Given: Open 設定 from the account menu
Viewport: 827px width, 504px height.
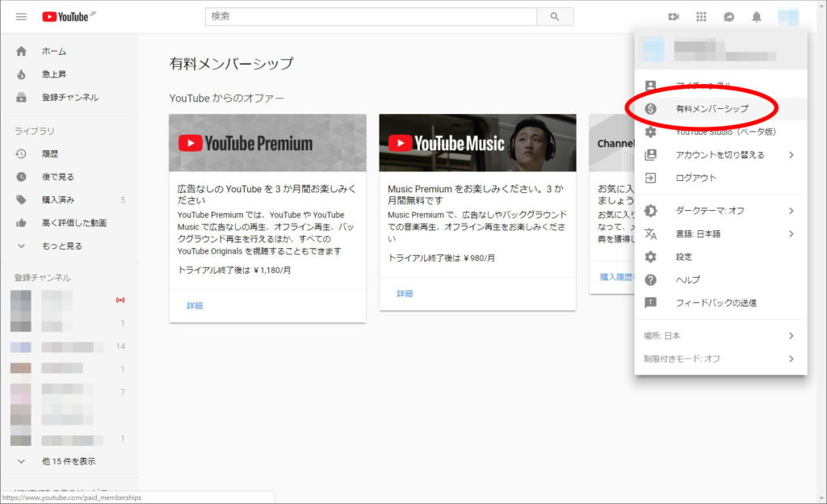Looking at the screenshot, I should click(x=721, y=257).
